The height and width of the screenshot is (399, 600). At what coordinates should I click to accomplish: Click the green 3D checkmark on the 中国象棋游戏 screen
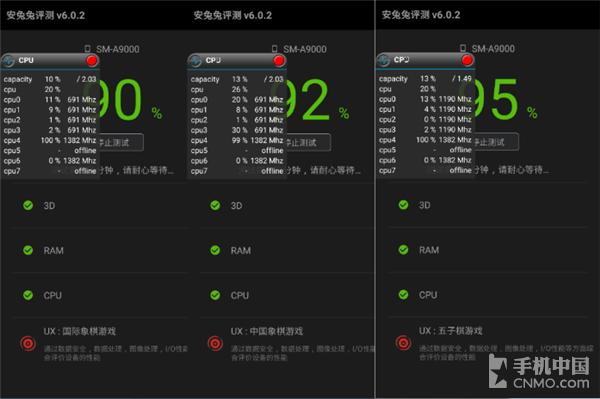coord(215,205)
